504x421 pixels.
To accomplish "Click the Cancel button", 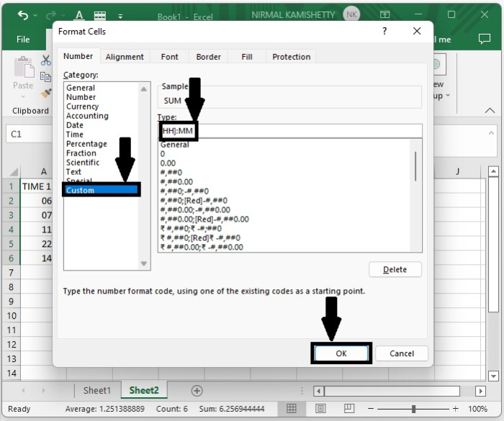I will (x=402, y=353).
